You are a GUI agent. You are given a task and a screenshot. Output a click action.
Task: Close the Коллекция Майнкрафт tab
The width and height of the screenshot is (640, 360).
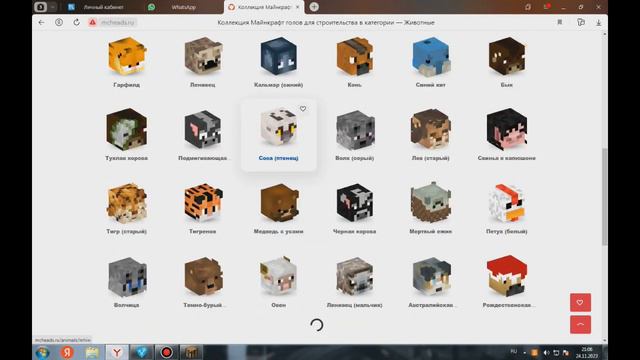click(x=298, y=7)
